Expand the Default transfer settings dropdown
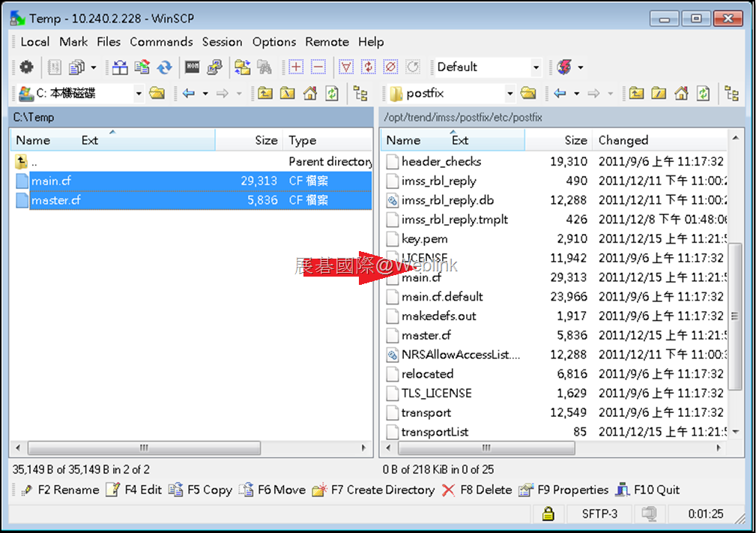This screenshot has width=756, height=533. 536,67
